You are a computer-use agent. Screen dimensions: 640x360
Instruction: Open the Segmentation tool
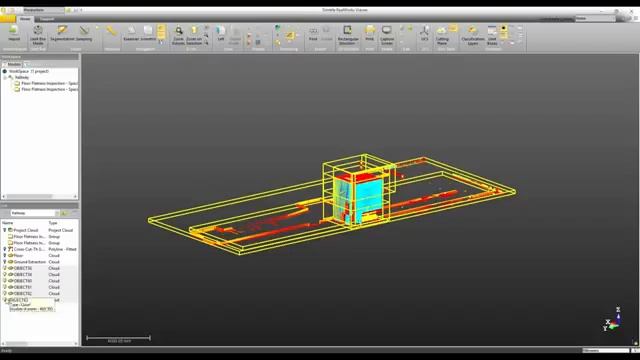click(x=62, y=33)
